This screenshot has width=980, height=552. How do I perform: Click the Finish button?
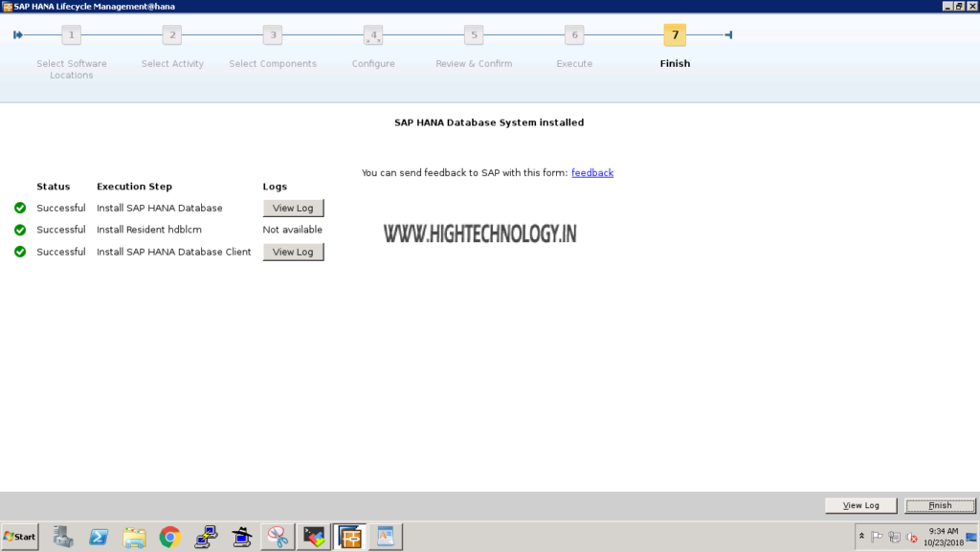click(x=940, y=505)
